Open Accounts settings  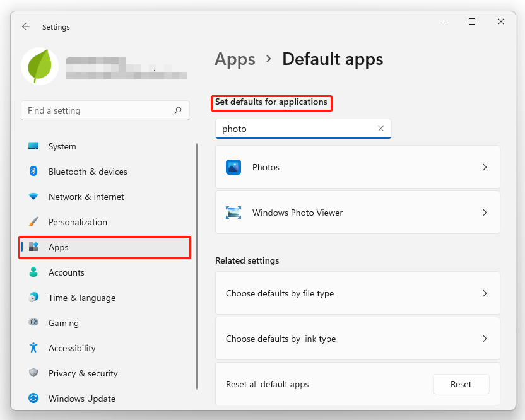point(105,272)
